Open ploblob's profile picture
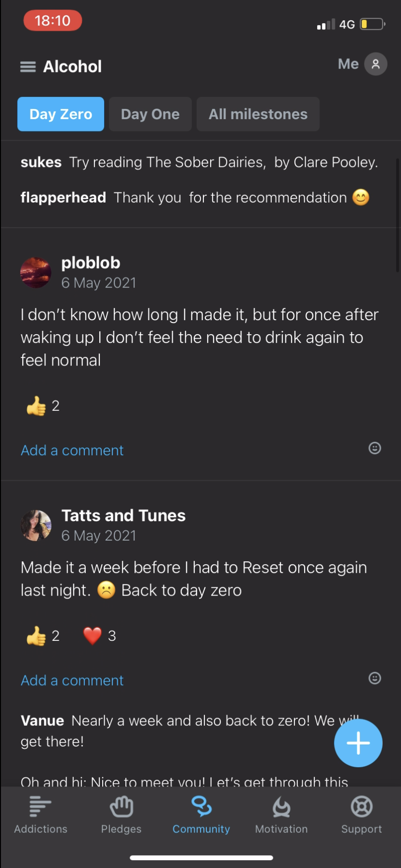 click(x=36, y=272)
